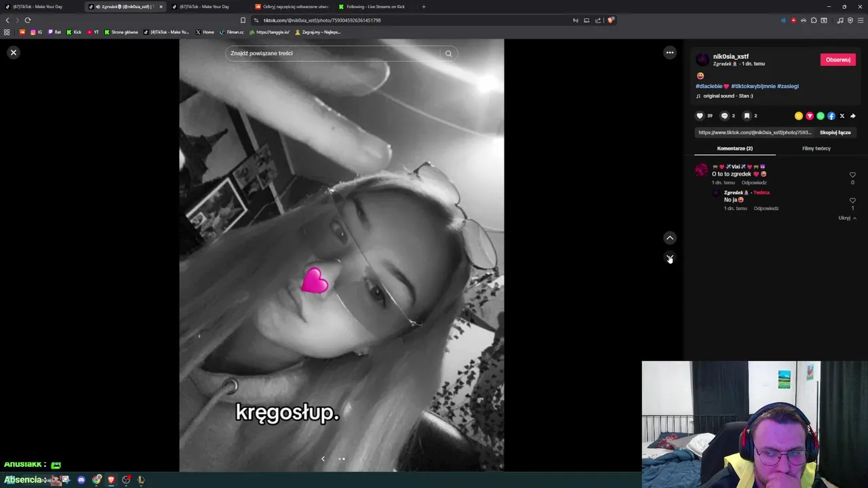This screenshot has width=868, height=488.
Task: Click the Obserwuj follow button
Action: (x=838, y=60)
